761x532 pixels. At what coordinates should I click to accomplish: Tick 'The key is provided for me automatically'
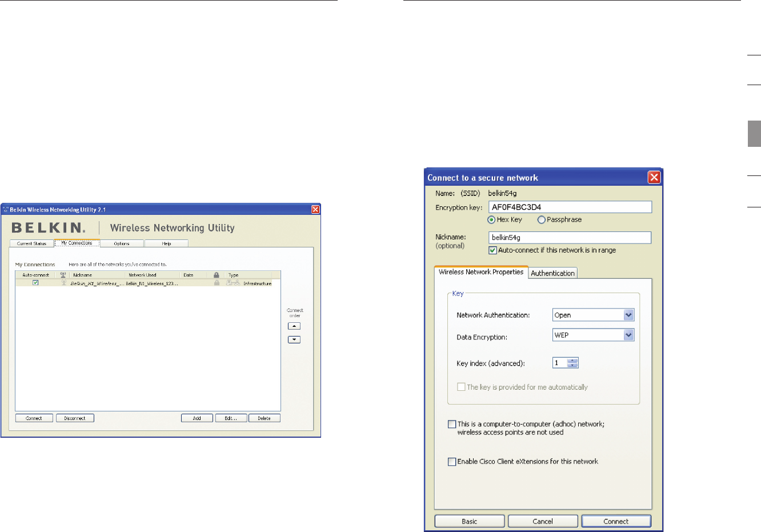click(x=461, y=387)
